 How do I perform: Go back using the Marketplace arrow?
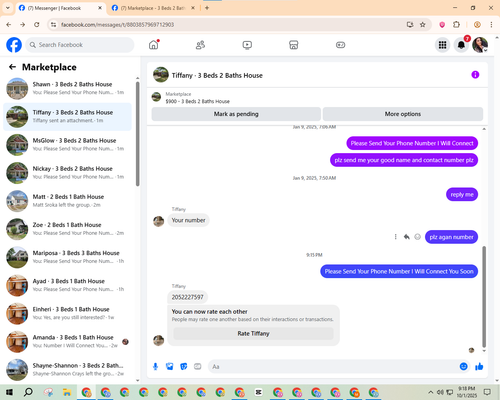pyautogui.click(x=12, y=67)
